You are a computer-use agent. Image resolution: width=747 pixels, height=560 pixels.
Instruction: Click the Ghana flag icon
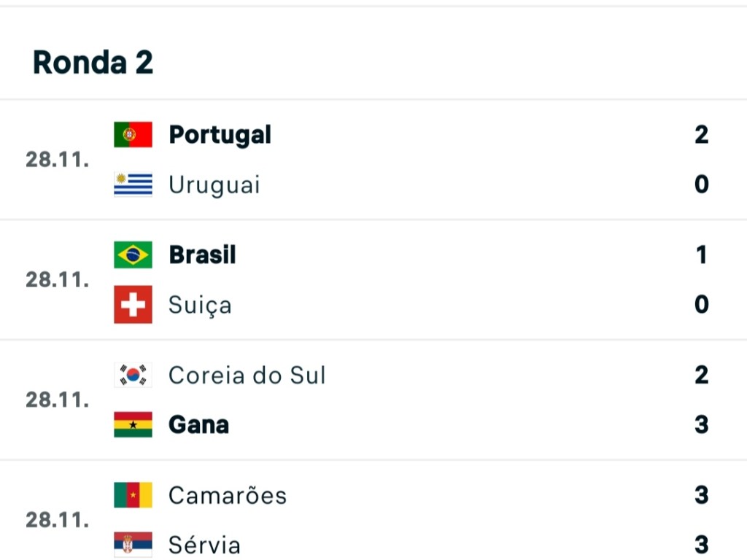pyautogui.click(x=133, y=424)
